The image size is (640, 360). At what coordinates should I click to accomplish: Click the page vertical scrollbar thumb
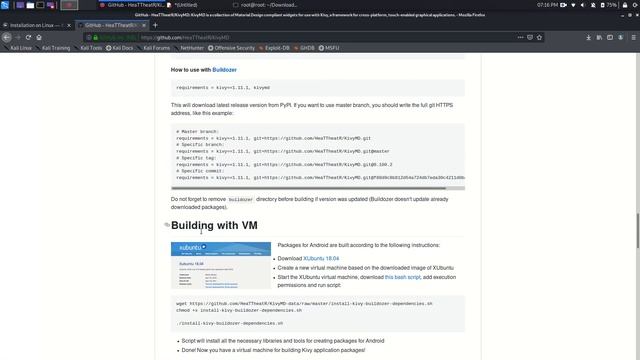638,230
